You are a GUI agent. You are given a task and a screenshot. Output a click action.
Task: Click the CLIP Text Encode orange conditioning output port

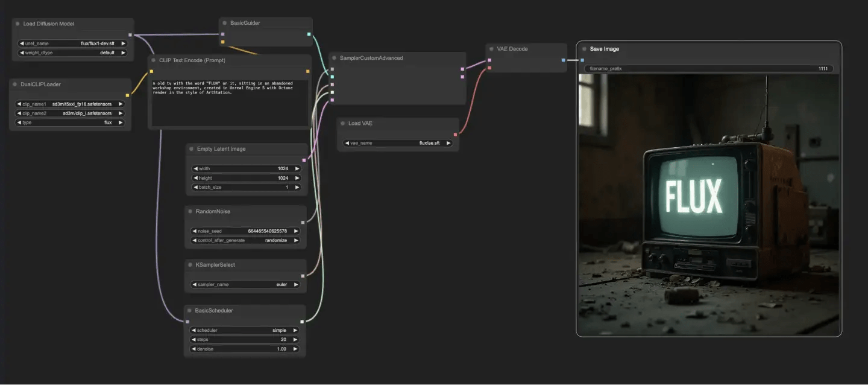(x=308, y=71)
